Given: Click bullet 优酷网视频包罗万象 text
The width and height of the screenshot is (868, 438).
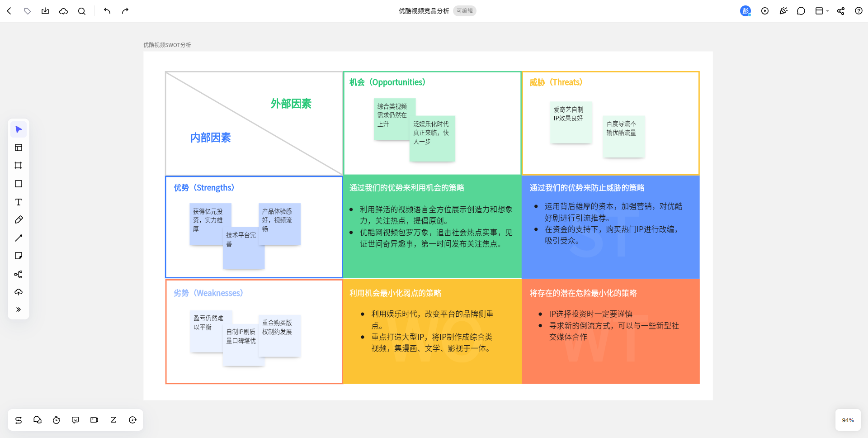Looking at the screenshot, I should pyautogui.click(x=436, y=238).
